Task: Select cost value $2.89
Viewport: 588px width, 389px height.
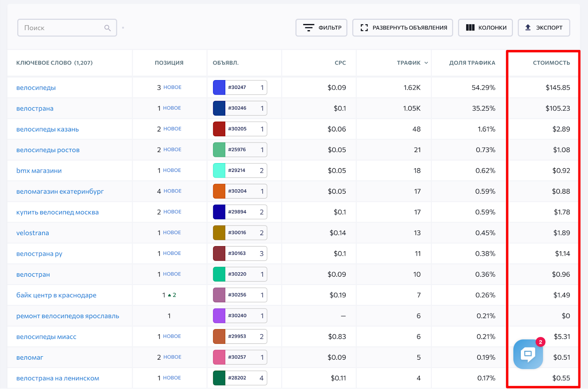Action: point(561,129)
